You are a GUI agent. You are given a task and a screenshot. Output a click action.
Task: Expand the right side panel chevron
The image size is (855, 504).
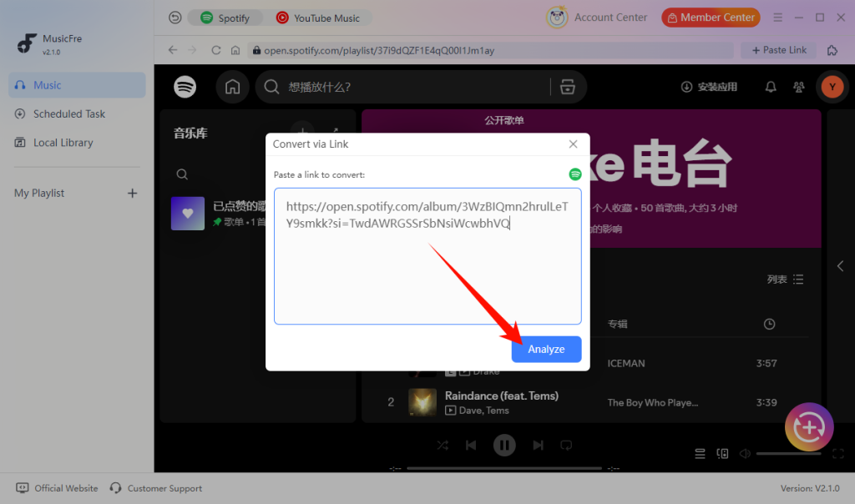tap(840, 266)
